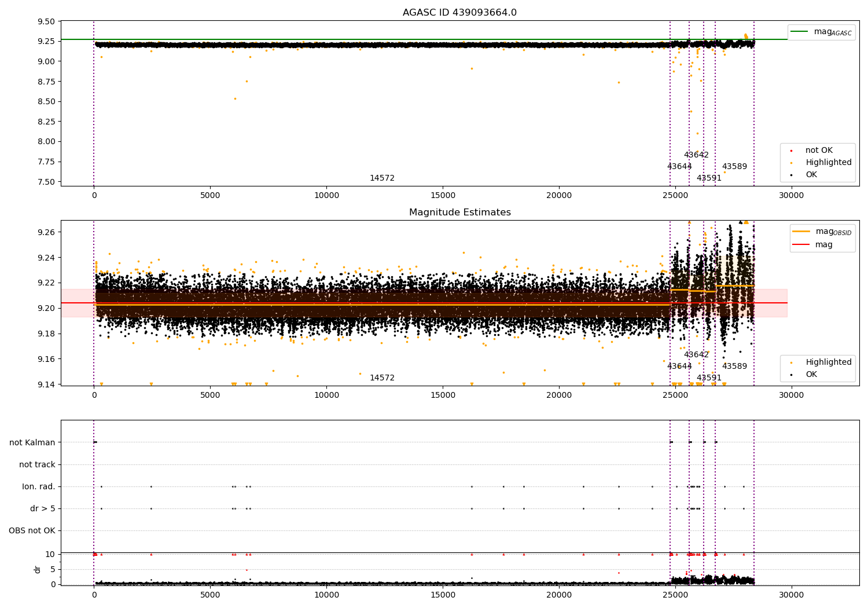Image resolution: width=868 pixels, height=608 pixels.
Task: Click the 9.26 y-axis tick of the middle plot
Action: coord(46,232)
